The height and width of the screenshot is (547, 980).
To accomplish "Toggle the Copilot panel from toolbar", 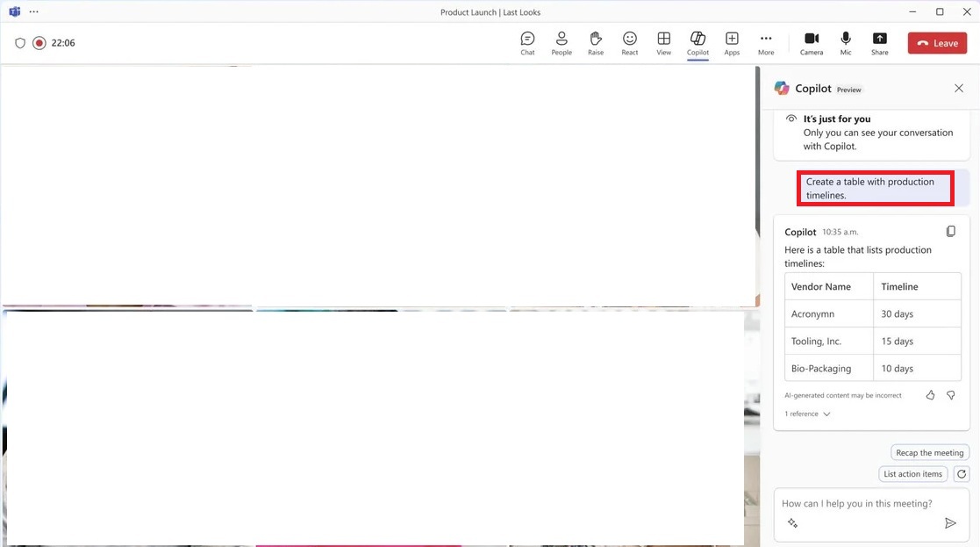I will coord(697,43).
